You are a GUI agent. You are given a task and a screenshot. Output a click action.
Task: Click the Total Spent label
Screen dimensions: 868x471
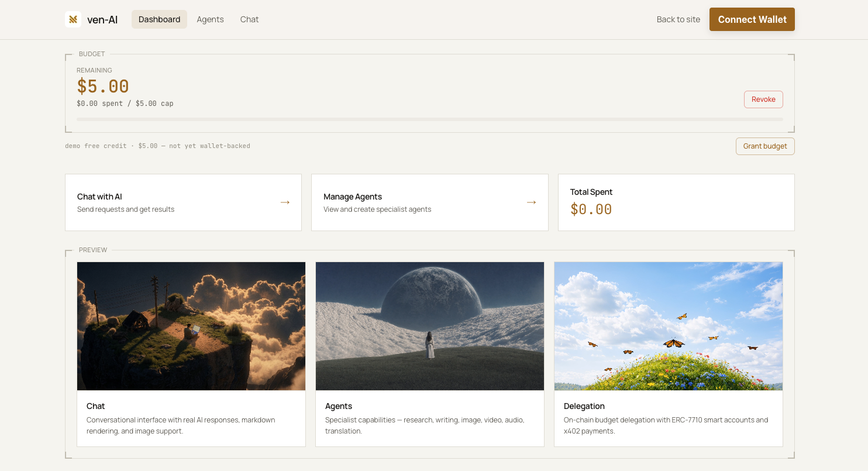click(x=591, y=192)
